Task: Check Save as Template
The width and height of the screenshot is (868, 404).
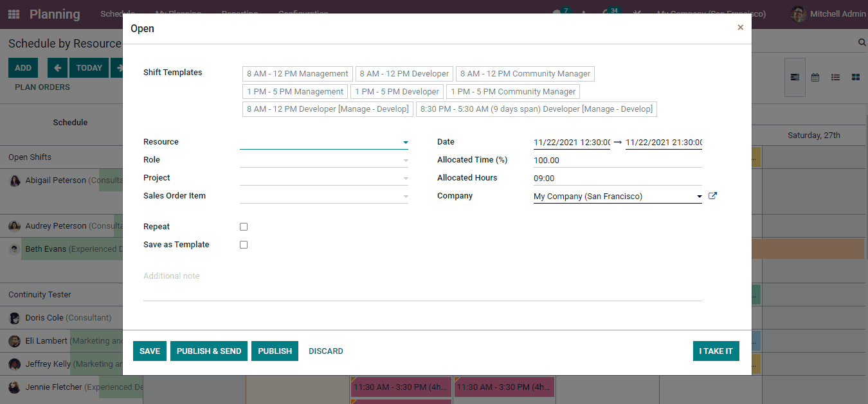Action: [x=244, y=244]
